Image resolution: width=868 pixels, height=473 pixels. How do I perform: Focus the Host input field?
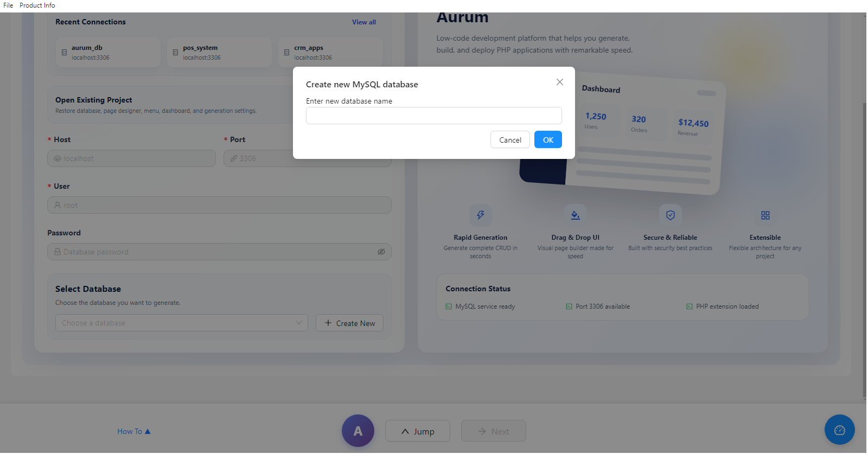[131, 158]
